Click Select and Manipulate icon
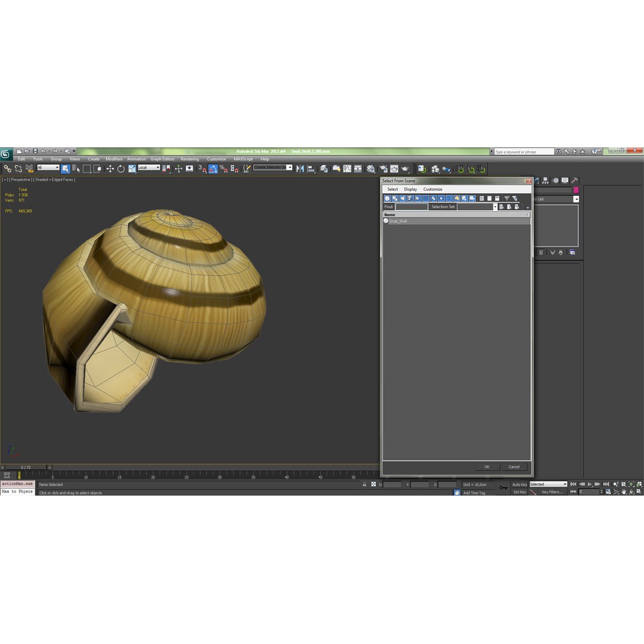Image resolution: width=644 pixels, height=644 pixels. (178, 168)
